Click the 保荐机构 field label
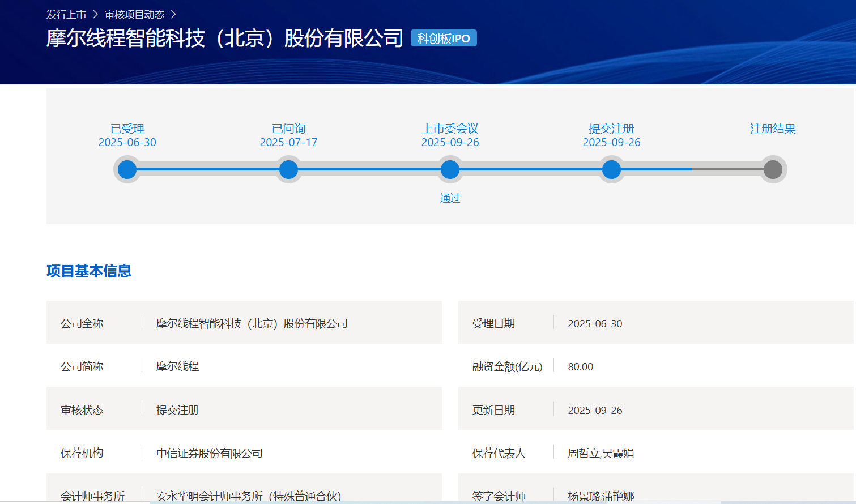The image size is (856, 504). pyautogui.click(x=82, y=453)
